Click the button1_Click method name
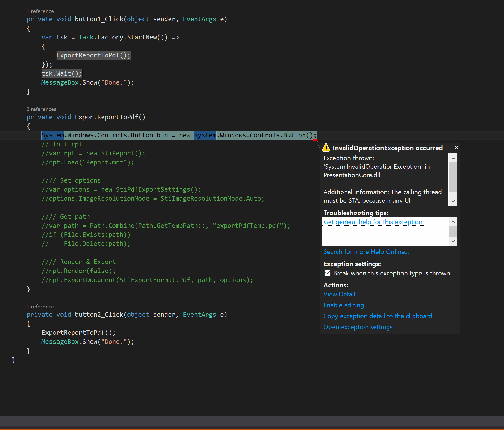This screenshot has height=430, width=504. coord(99,19)
